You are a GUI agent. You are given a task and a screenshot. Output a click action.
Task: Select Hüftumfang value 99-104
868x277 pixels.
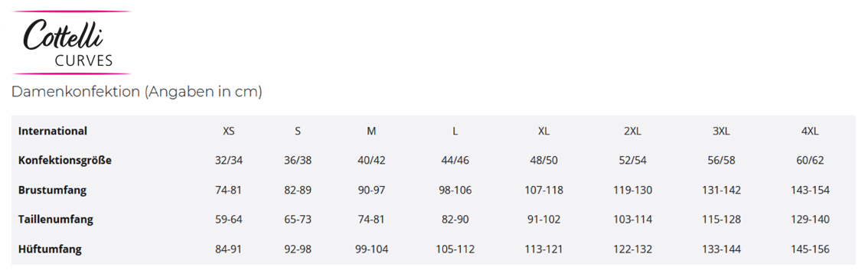(x=371, y=249)
